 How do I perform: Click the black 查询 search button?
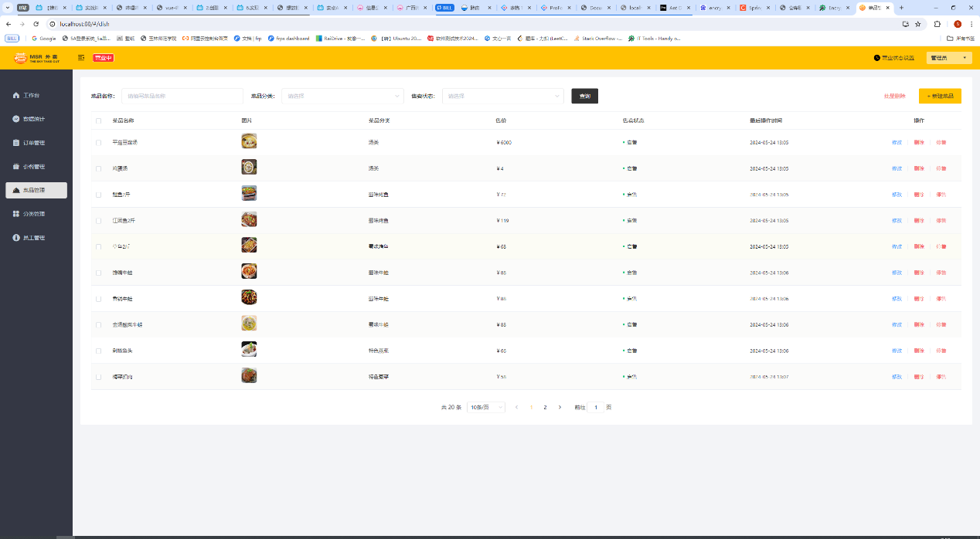pos(584,96)
